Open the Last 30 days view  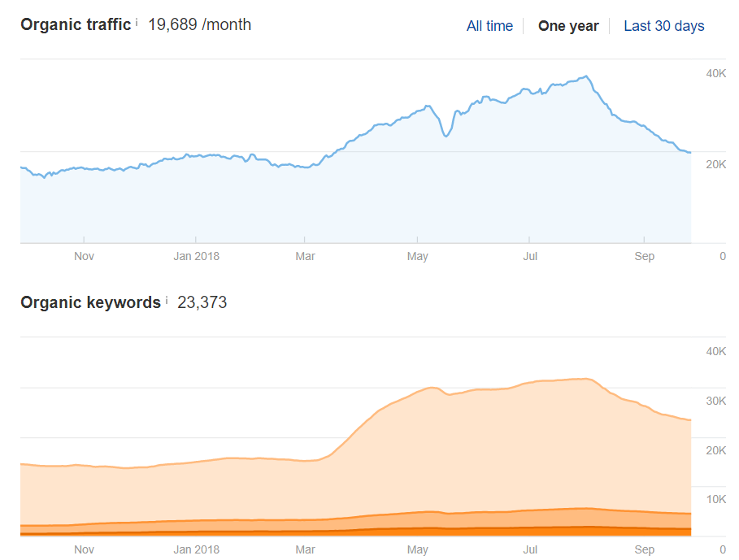(664, 26)
